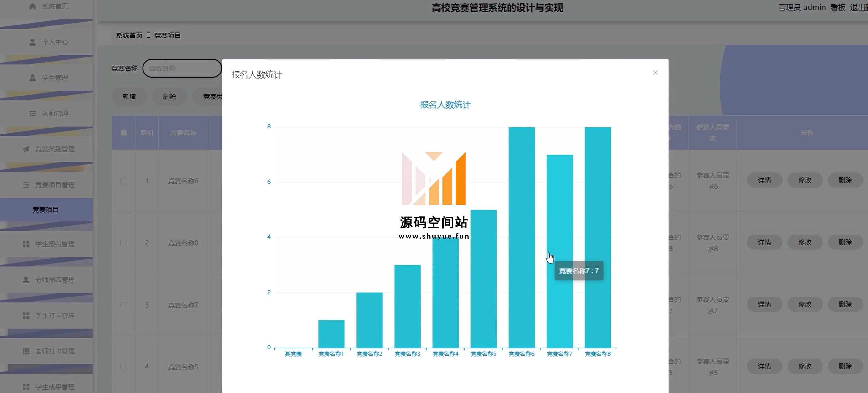Toggle the select-all checkbox in table header
This screenshot has width=868, height=393.
coord(124,133)
